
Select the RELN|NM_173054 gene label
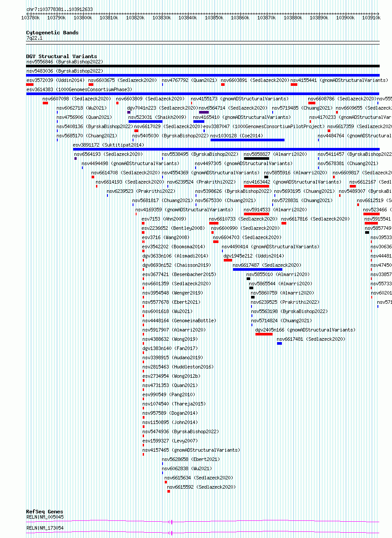coord(45,528)
